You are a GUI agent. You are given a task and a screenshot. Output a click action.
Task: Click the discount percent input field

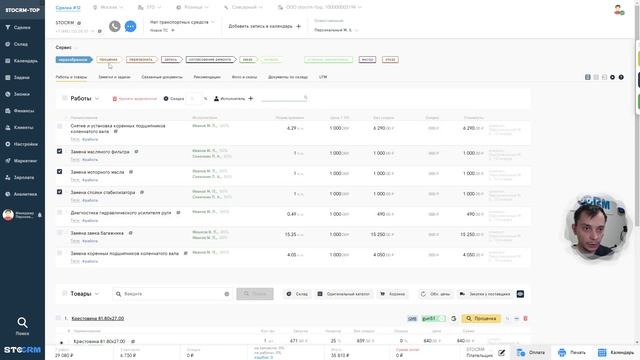click(194, 98)
